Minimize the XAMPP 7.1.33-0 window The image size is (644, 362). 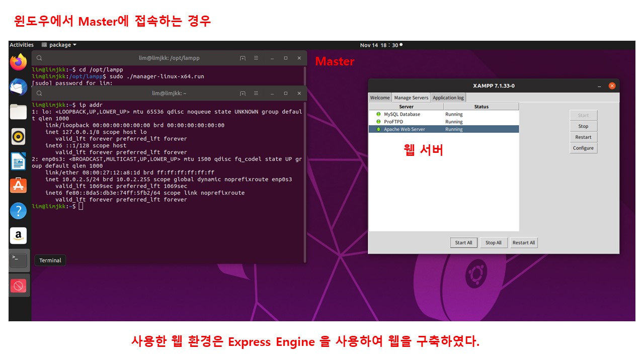point(599,86)
